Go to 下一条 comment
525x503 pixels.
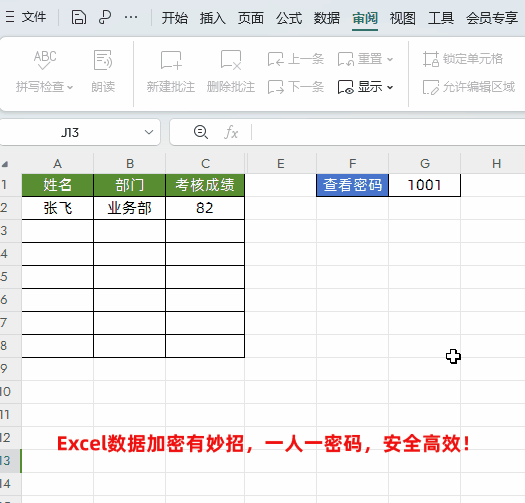pos(296,87)
